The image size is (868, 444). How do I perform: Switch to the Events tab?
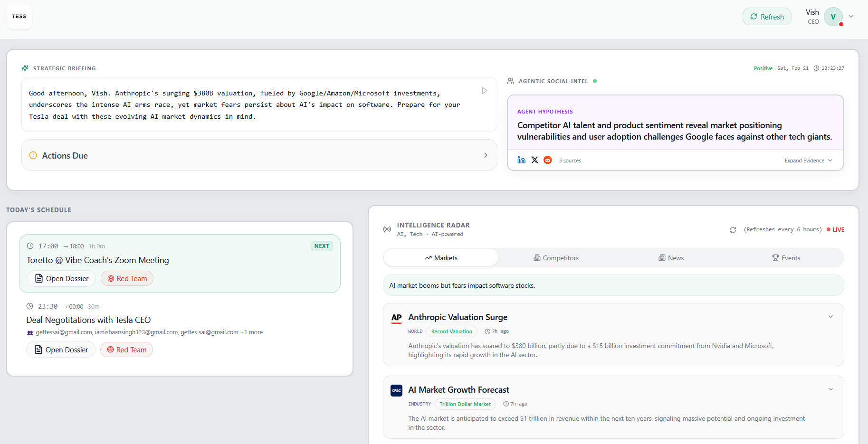786,258
